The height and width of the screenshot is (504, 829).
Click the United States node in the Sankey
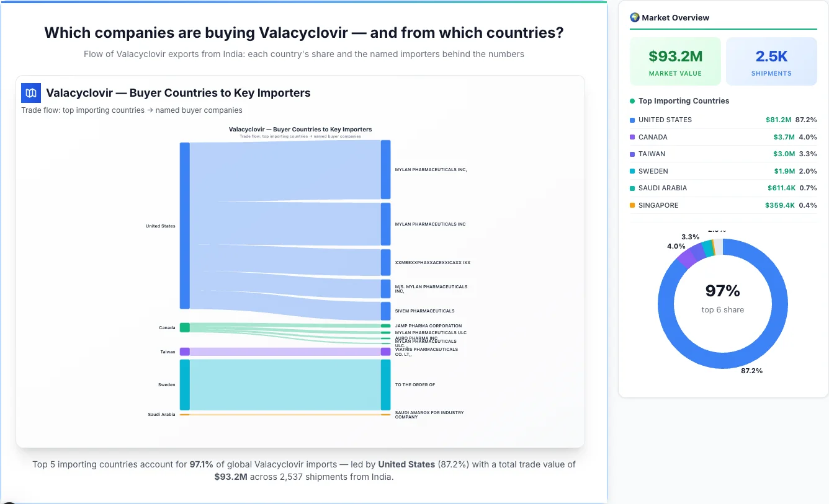click(x=184, y=226)
